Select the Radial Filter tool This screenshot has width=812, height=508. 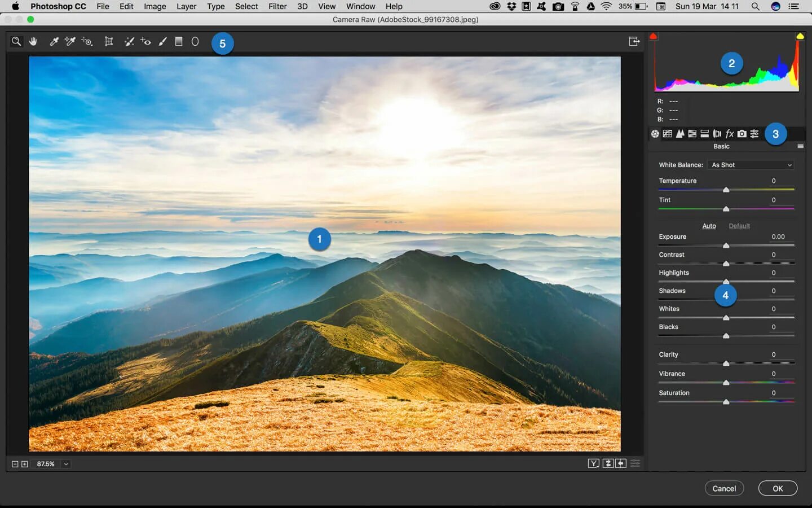[195, 41]
